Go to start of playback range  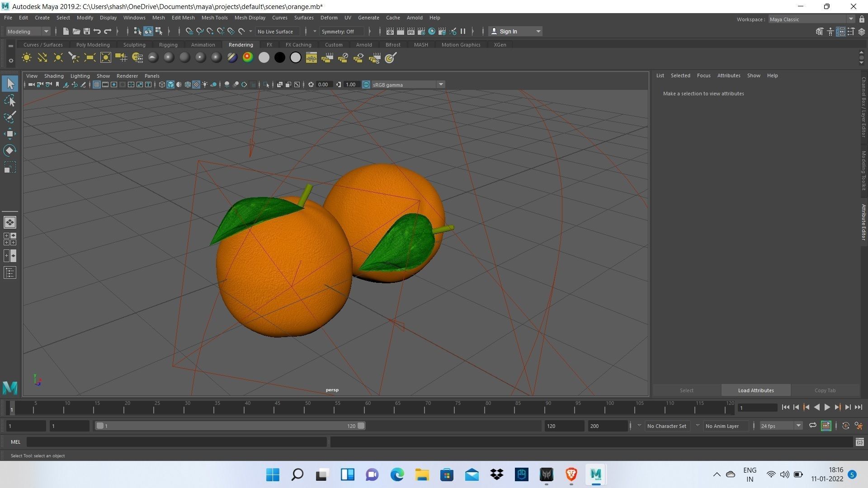(x=786, y=407)
